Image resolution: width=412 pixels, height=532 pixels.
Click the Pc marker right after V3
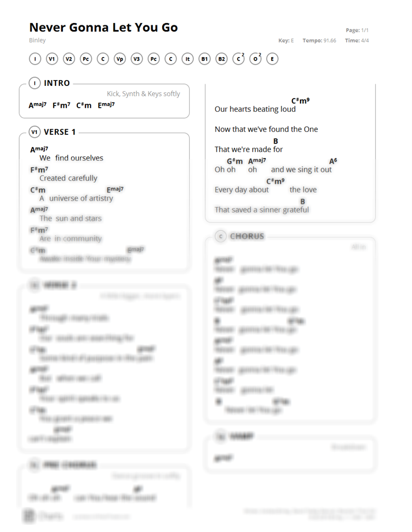pos(154,59)
